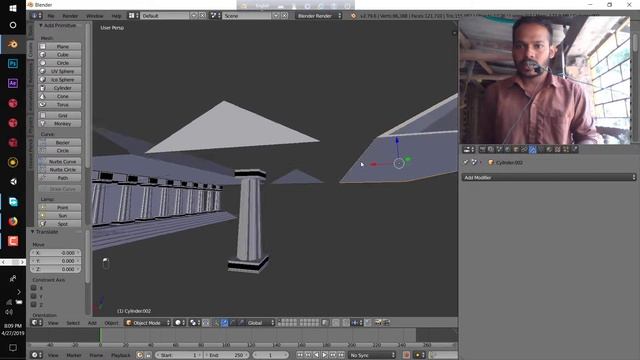Open the No Sync playback dropdown
Viewport: 640px width, 360px height.
pyautogui.click(x=372, y=355)
